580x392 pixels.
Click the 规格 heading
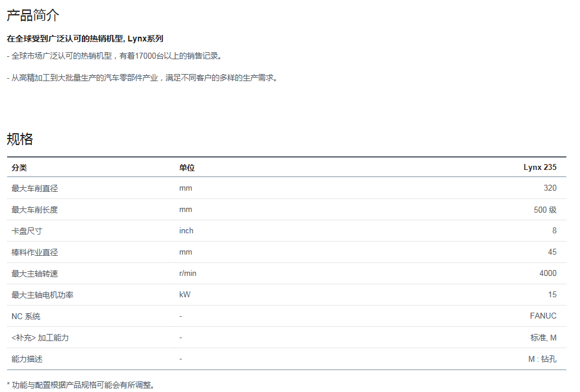coord(20,139)
